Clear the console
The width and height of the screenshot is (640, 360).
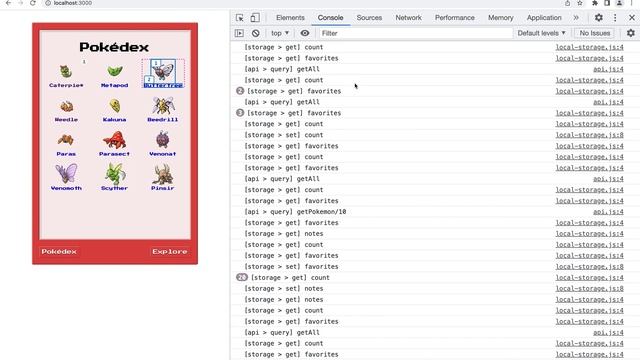coord(256,33)
